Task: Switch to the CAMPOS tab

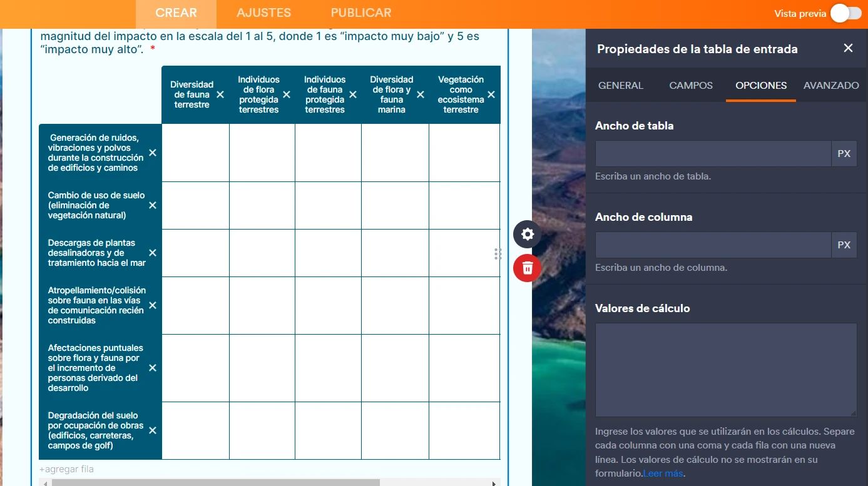Action: coord(690,86)
